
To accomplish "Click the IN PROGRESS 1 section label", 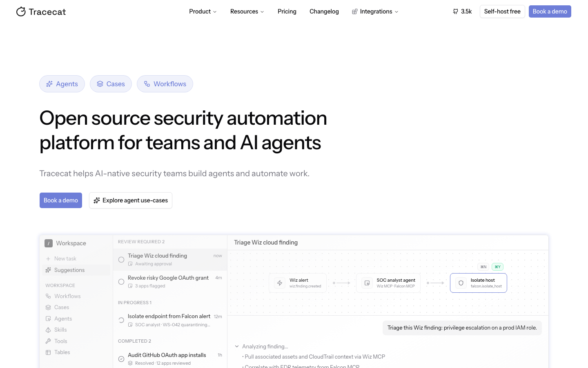I will [135, 303].
